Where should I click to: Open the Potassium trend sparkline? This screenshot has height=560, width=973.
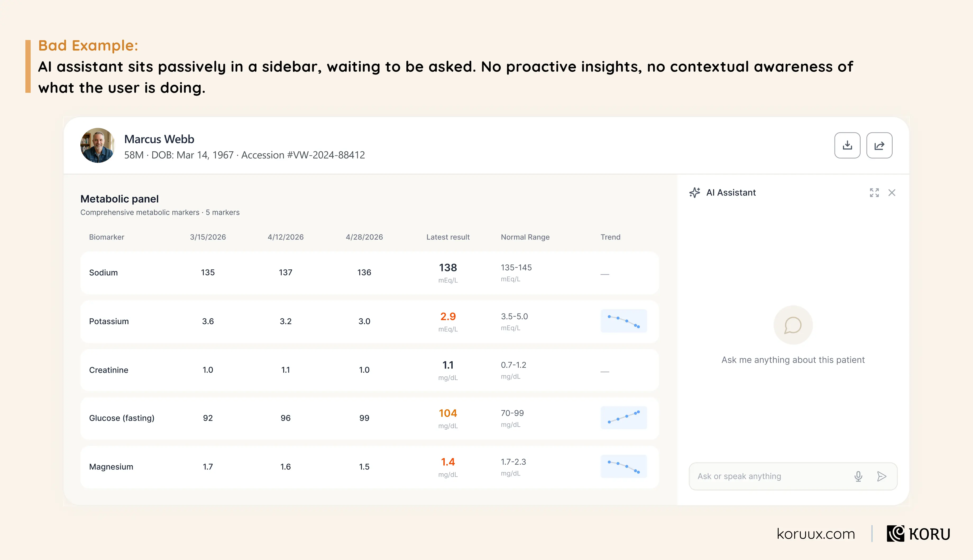(623, 321)
